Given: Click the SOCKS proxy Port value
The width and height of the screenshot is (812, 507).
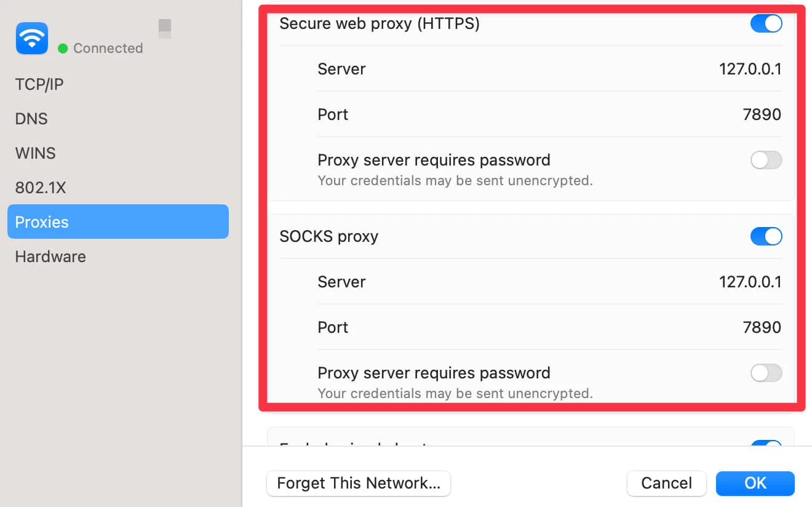Looking at the screenshot, I should coord(762,327).
